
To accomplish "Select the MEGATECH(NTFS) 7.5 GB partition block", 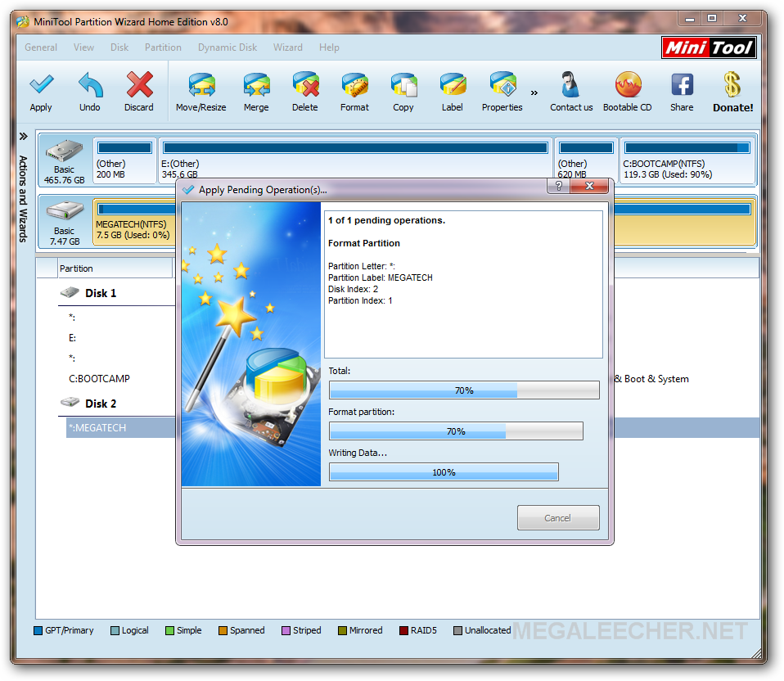I will 135,222.
